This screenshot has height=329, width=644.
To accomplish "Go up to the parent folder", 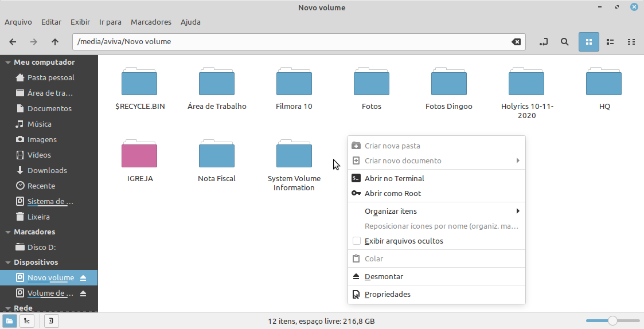I will click(55, 42).
